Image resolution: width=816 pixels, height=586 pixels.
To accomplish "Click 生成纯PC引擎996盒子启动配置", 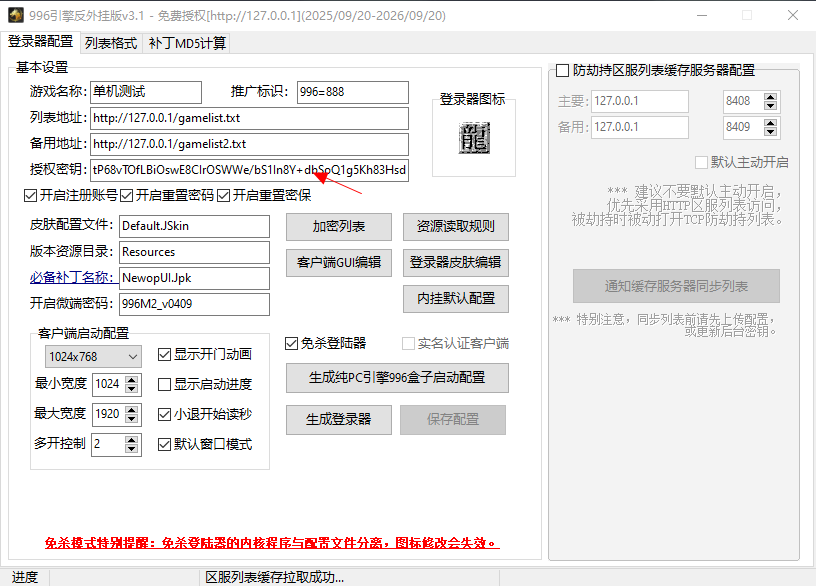I will point(399,379).
